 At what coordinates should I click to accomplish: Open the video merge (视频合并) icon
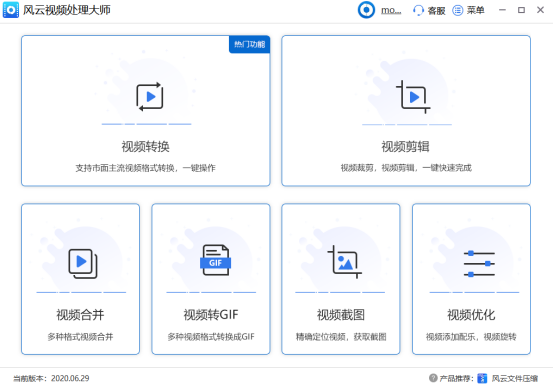(83, 263)
